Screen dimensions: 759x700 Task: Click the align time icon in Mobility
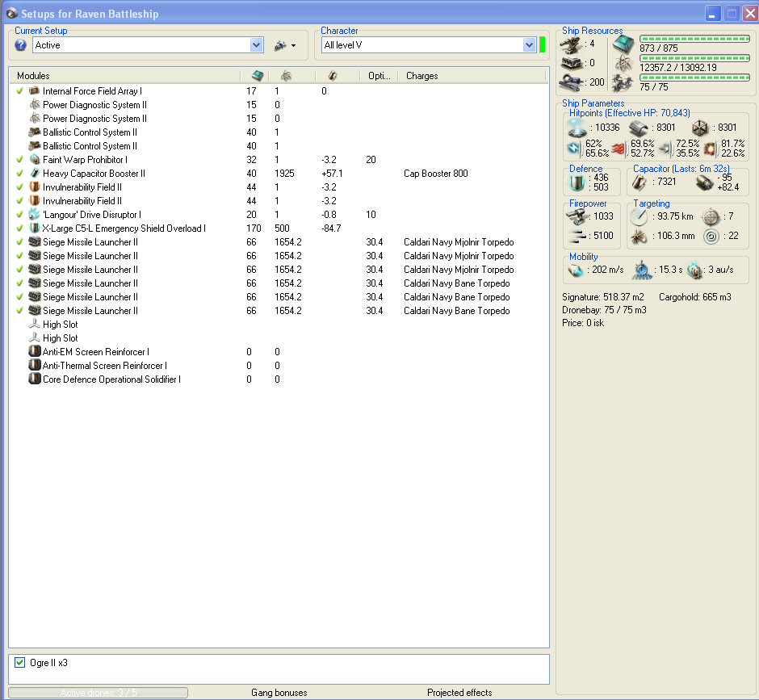[x=643, y=270]
